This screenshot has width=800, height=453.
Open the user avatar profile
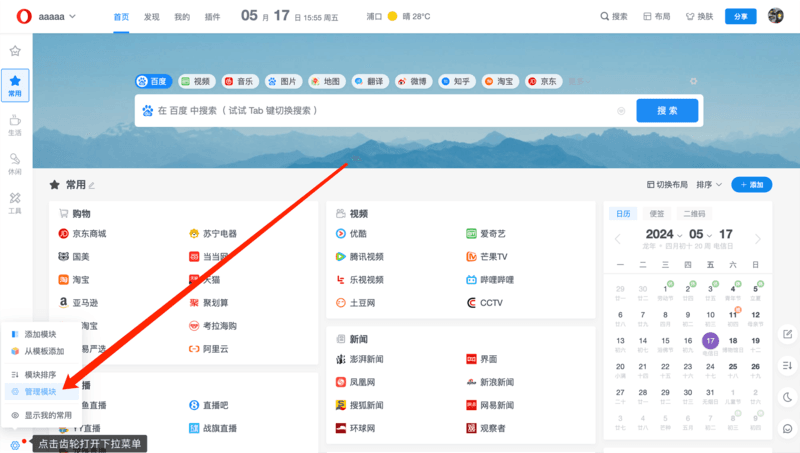[x=776, y=16]
